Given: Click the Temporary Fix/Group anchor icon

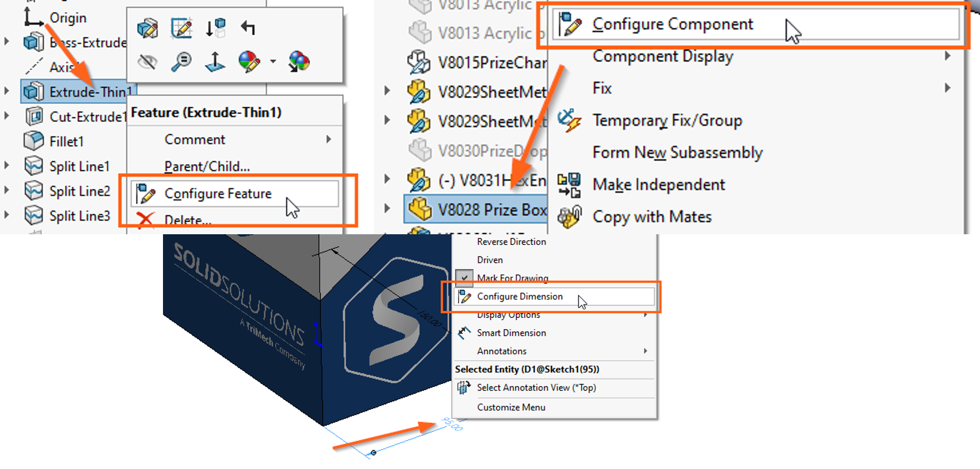Looking at the screenshot, I should 569,119.
